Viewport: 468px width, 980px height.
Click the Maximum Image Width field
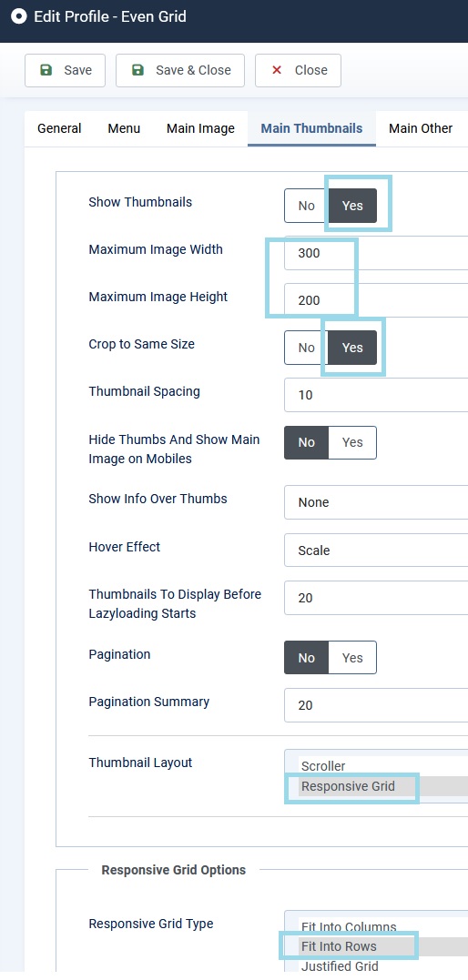point(376,253)
